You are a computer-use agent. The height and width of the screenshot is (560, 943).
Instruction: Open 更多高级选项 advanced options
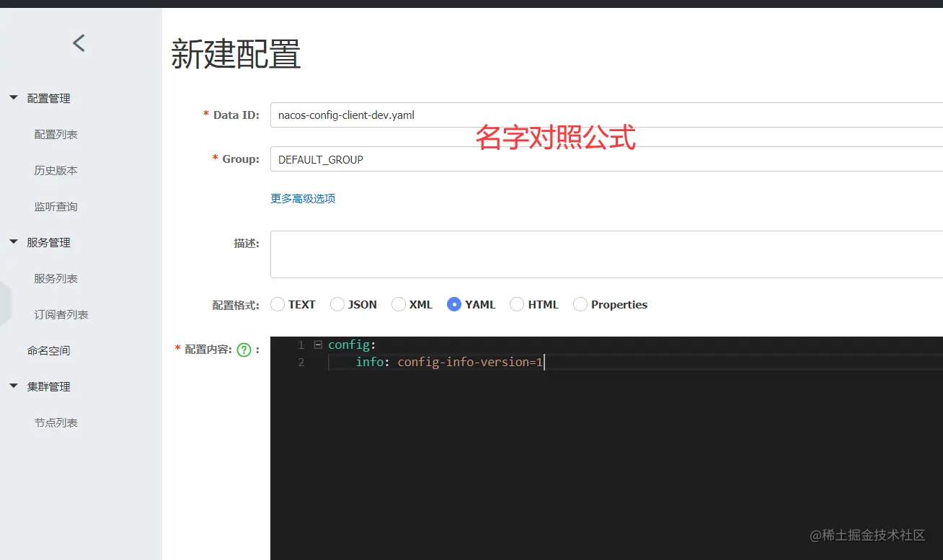coord(302,198)
